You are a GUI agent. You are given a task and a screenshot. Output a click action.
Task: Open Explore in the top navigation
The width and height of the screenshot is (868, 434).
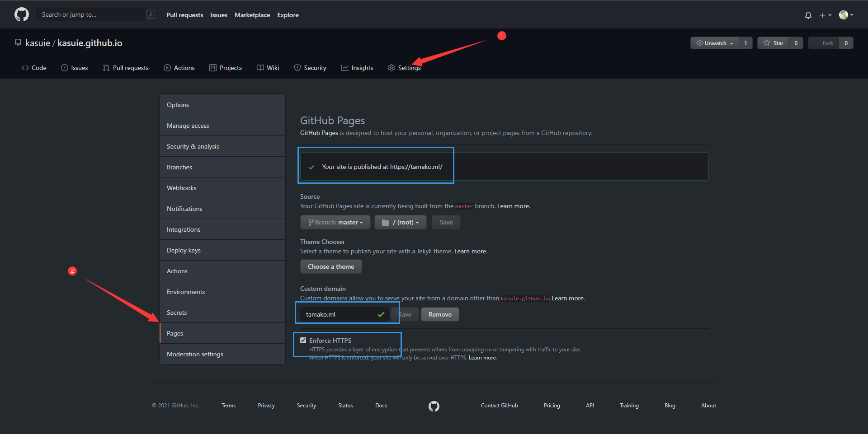coord(288,15)
